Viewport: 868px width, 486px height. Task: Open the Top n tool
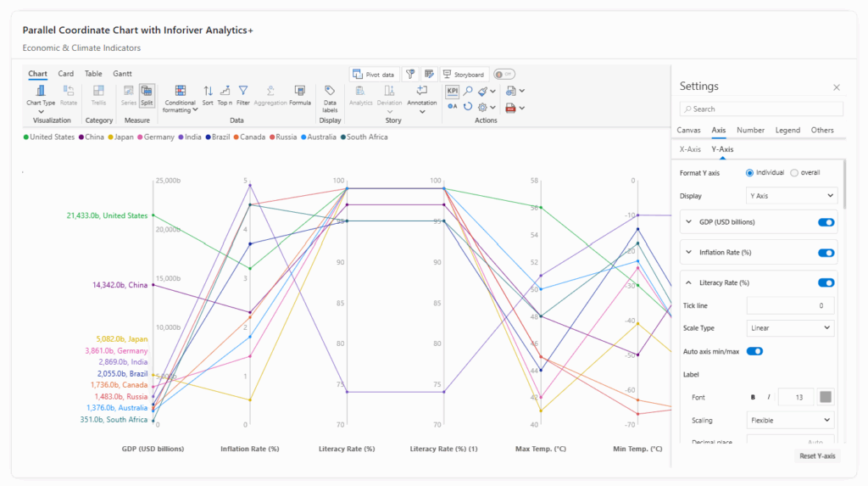click(225, 95)
